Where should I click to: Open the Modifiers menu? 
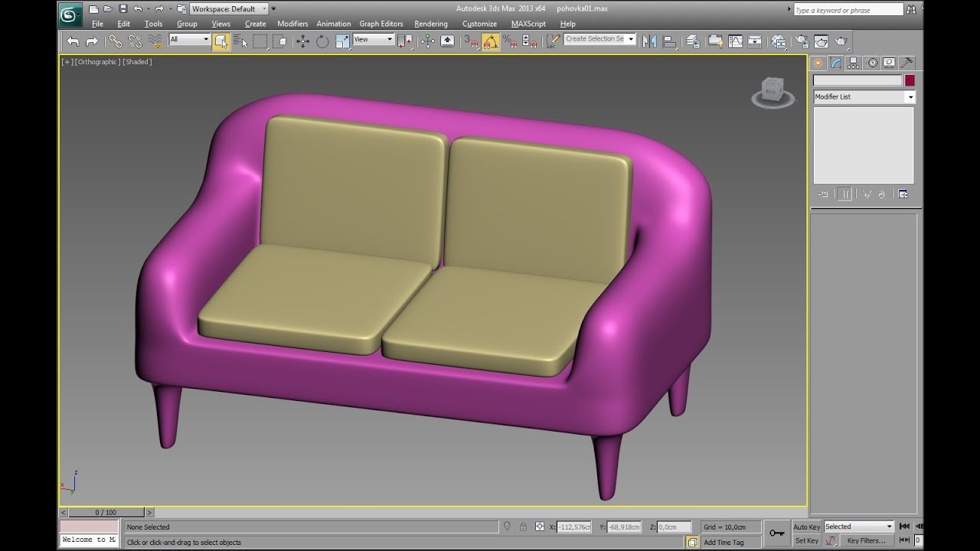point(292,24)
